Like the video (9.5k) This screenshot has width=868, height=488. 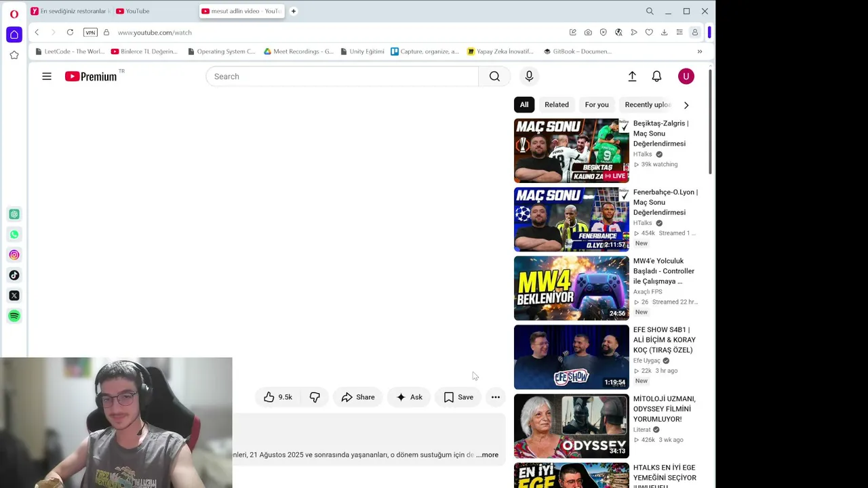click(x=277, y=397)
